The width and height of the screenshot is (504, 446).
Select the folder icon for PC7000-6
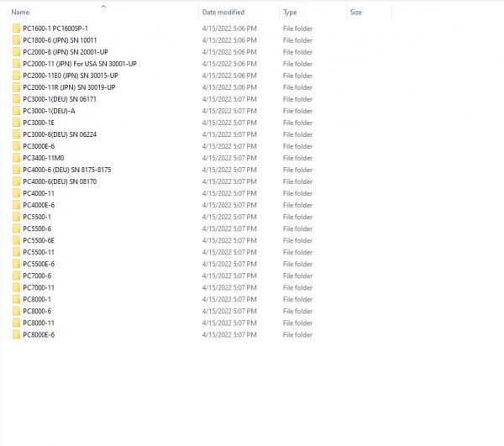click(17, 275)
